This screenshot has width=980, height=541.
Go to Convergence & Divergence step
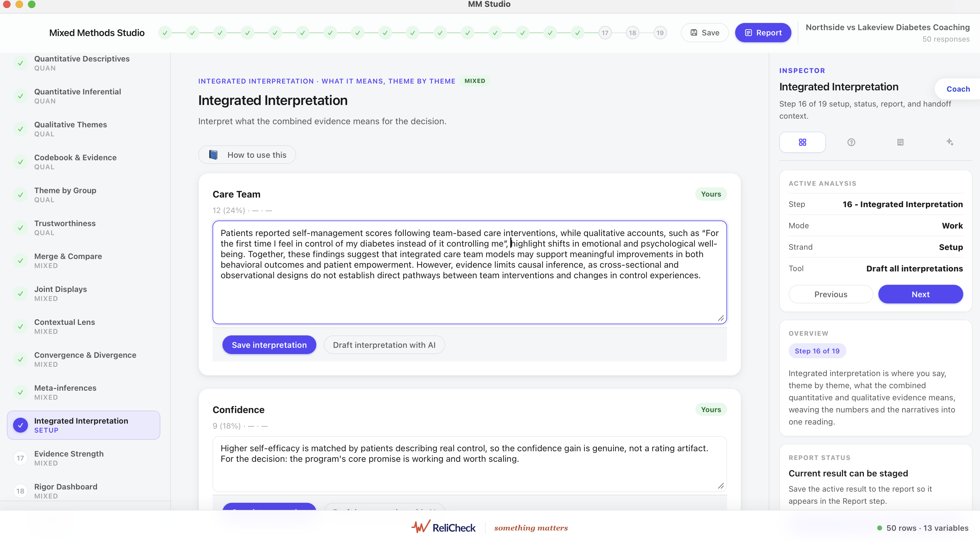pos(84,359)
